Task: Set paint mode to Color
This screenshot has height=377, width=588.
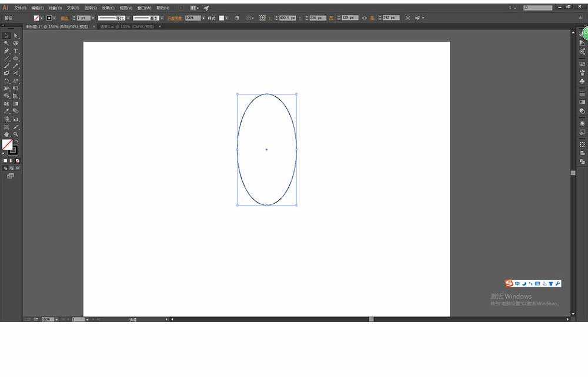Action: pos(5,161)
